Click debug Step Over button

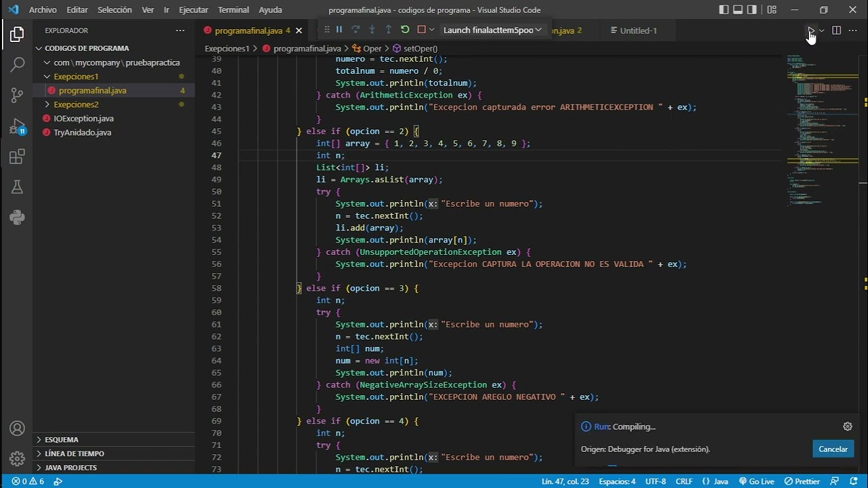(355, 30)
